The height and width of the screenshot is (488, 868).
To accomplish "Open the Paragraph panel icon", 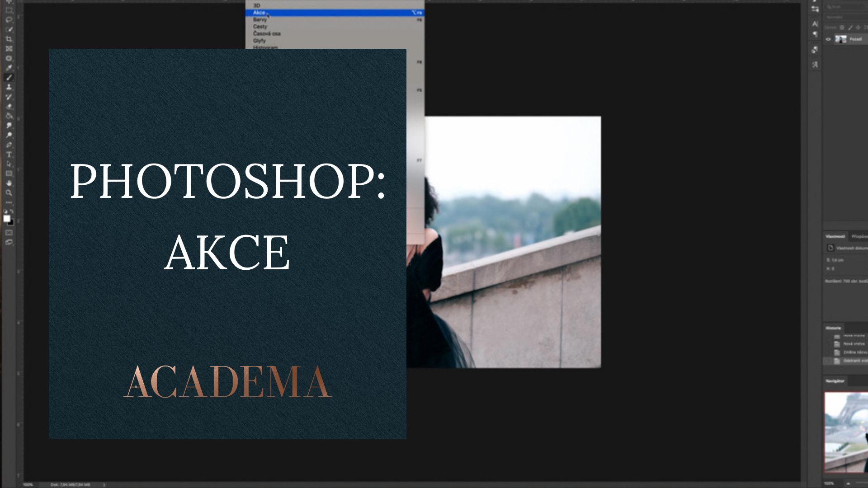I will point(815,34).
